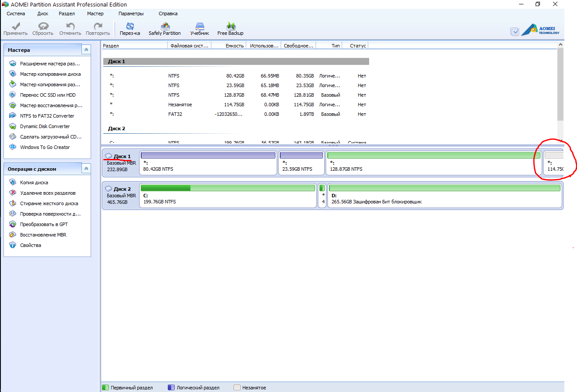Toggle the checkmark icon beside the AOMEI logo
The width and height of the screenshot is (577, 392).
515,31
